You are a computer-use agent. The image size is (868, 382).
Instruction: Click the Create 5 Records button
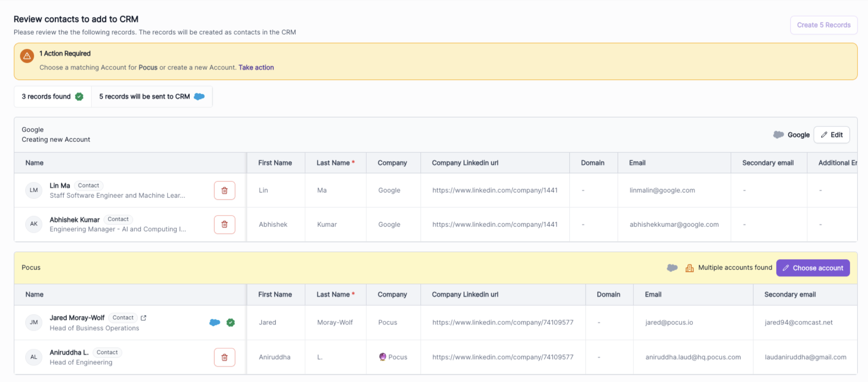coord(824,25)
